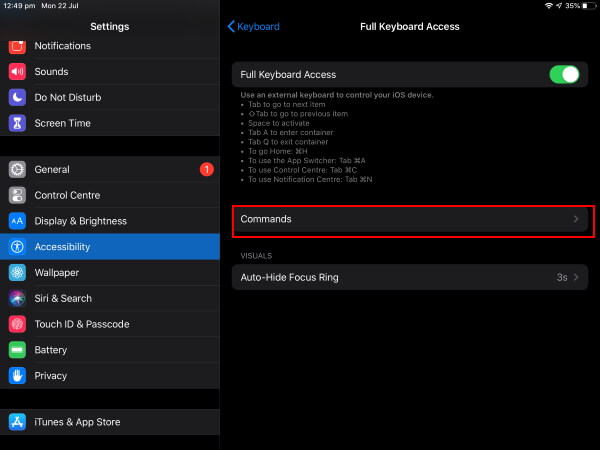This screenshot has height=450, width=600.
Task: Tap the General update badge showing 1
Action: (207, 170)
